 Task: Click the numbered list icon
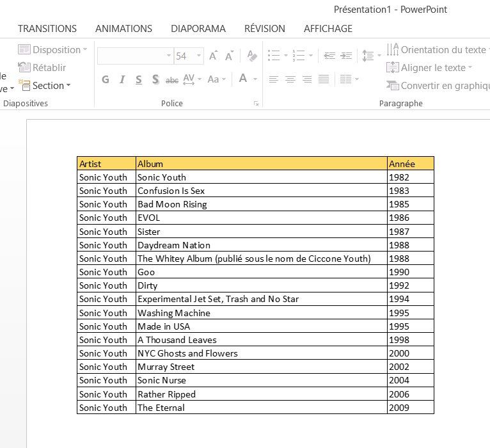pyautogui.click(x=299, y=56)
